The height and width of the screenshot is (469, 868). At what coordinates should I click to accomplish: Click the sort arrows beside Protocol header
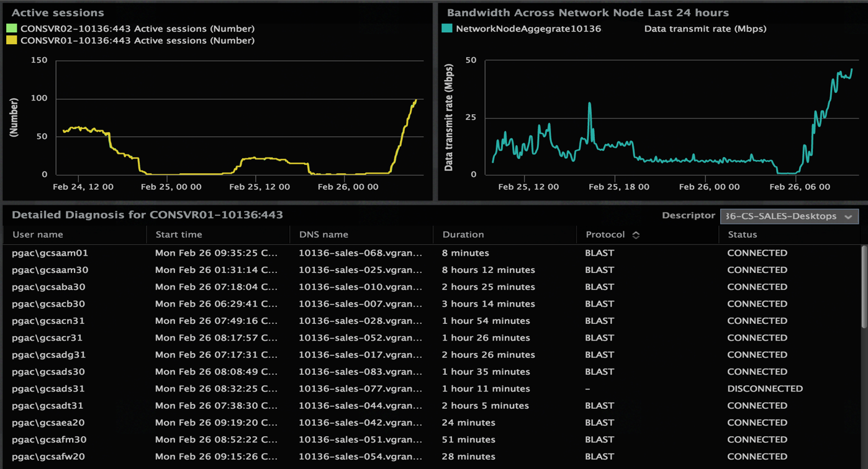click(636, 235)
